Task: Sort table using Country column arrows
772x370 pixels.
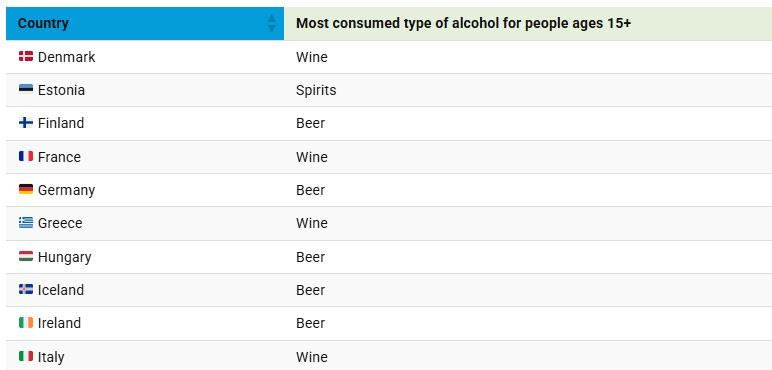Action: click(272, 23)
